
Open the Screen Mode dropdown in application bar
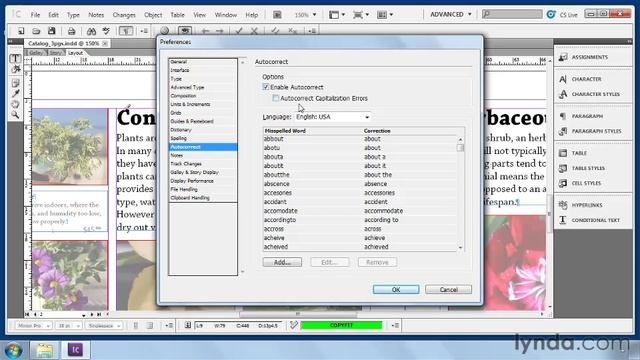361,15
